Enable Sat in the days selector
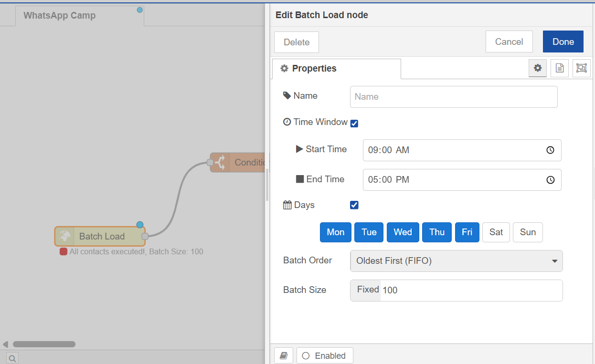The image size is (595, 364). coord(496,232)
